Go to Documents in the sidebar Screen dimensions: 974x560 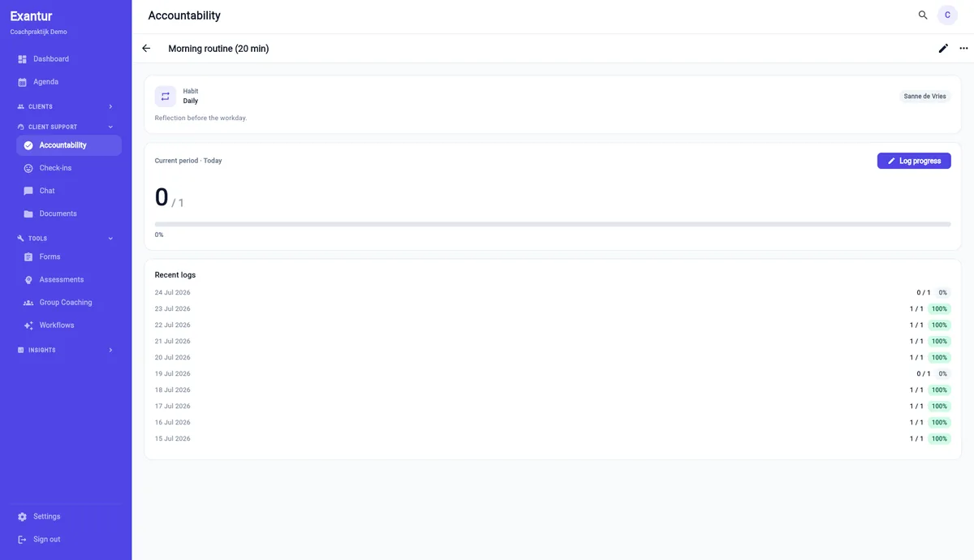pyautogui.click(x=69, y=213)
